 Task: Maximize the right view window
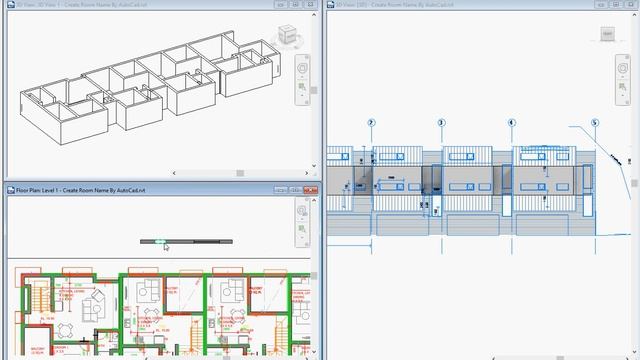[x=616, y=4]
